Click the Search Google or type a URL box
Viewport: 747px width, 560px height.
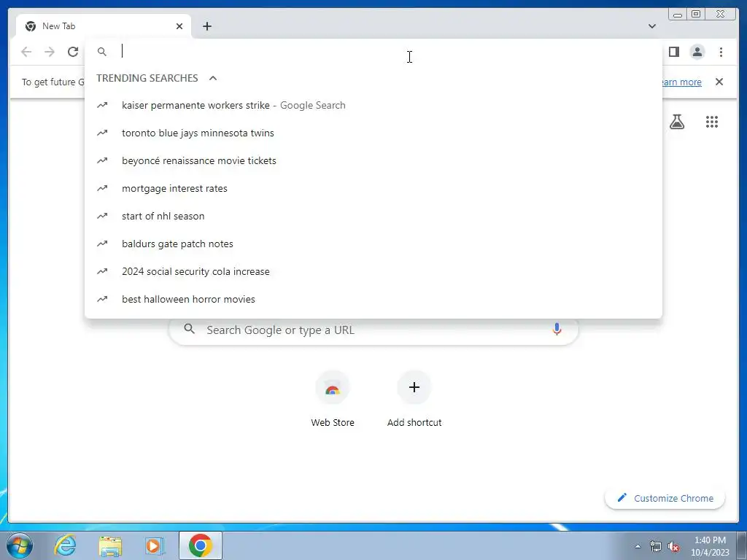tap(373, 330)
